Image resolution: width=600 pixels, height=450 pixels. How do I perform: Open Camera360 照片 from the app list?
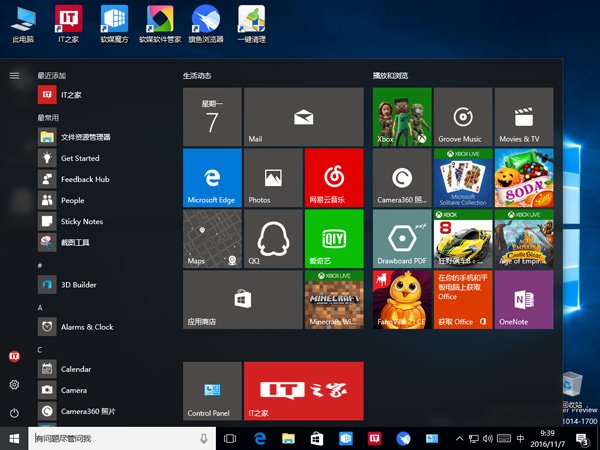103,411
